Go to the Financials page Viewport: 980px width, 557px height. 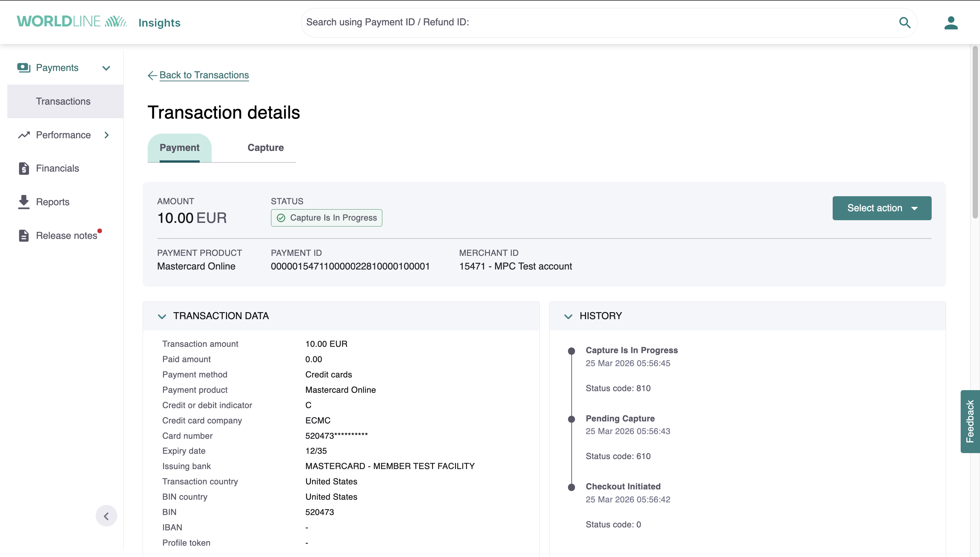57,168
